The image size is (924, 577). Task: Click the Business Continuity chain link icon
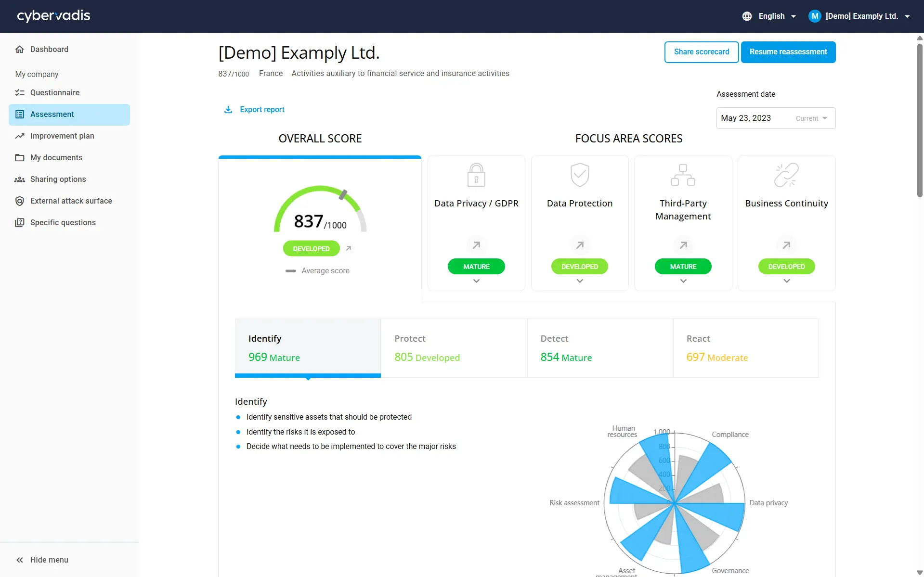(786, 175)
